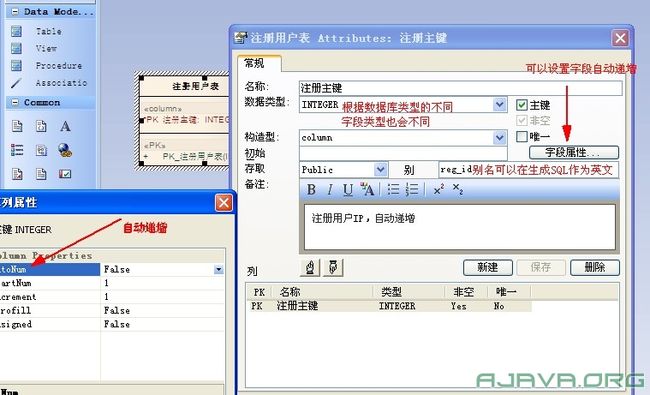
Task: Open the 存取 Public dropdown
Action: [x=381, y=170]
